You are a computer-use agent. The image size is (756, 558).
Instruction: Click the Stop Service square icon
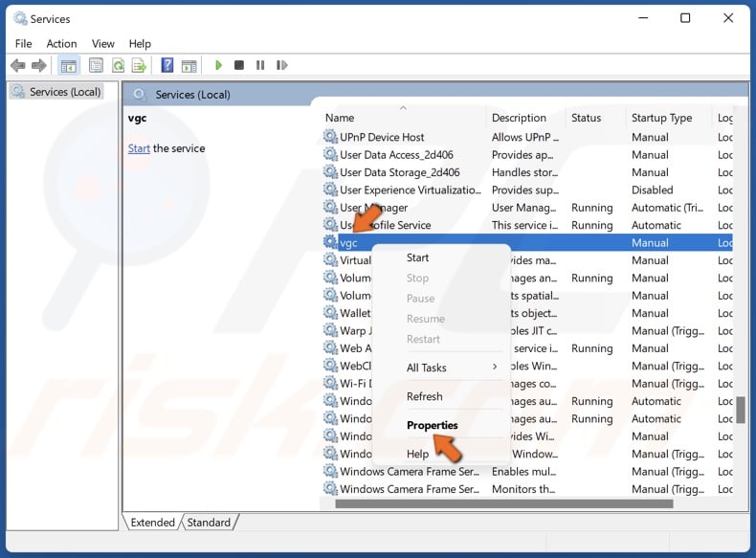pos(238,65)
